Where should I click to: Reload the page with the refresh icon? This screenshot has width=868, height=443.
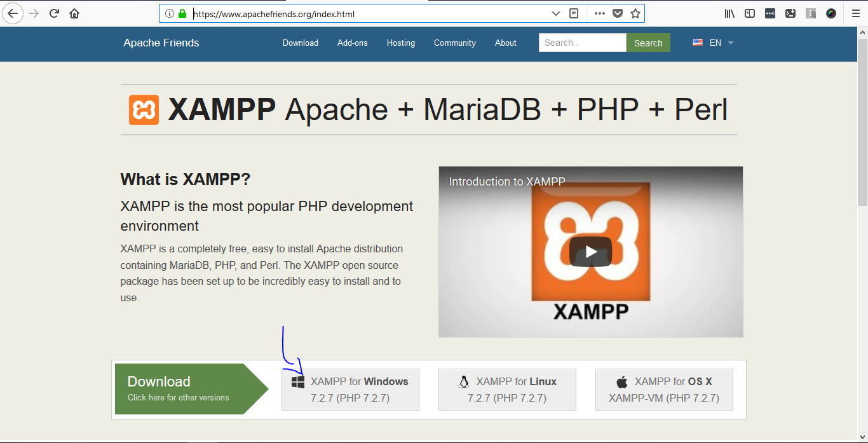click(x=55, y=13)
